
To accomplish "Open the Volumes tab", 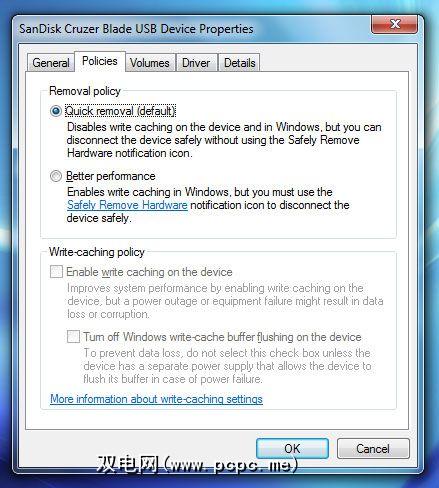I will click(x=150, y=63).
